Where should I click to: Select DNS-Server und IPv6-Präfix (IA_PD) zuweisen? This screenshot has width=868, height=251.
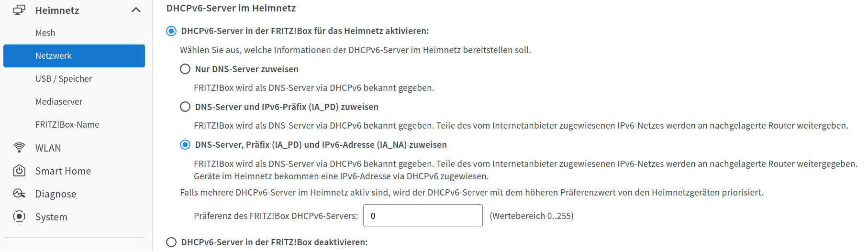pos(185,107)
